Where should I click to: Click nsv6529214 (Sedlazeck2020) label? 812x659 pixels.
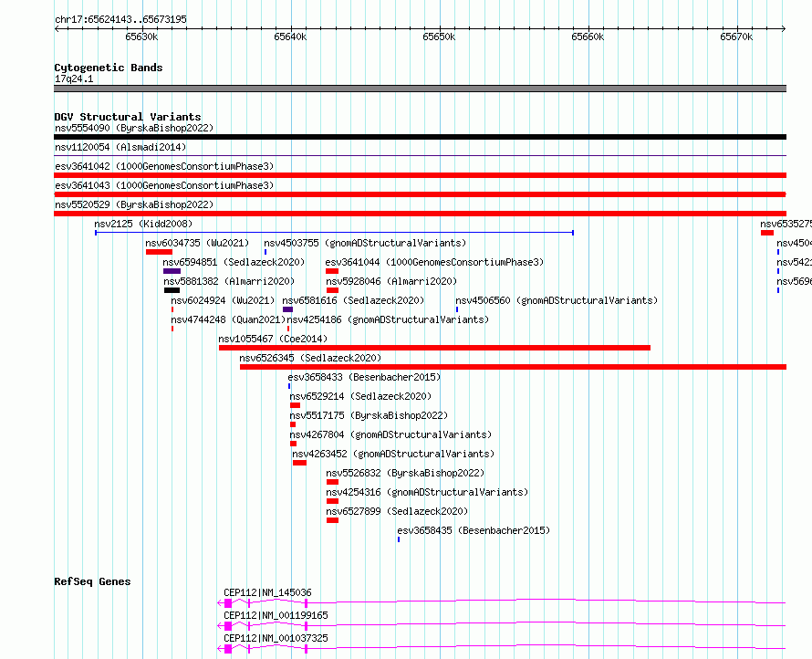(x=360, y=396)
